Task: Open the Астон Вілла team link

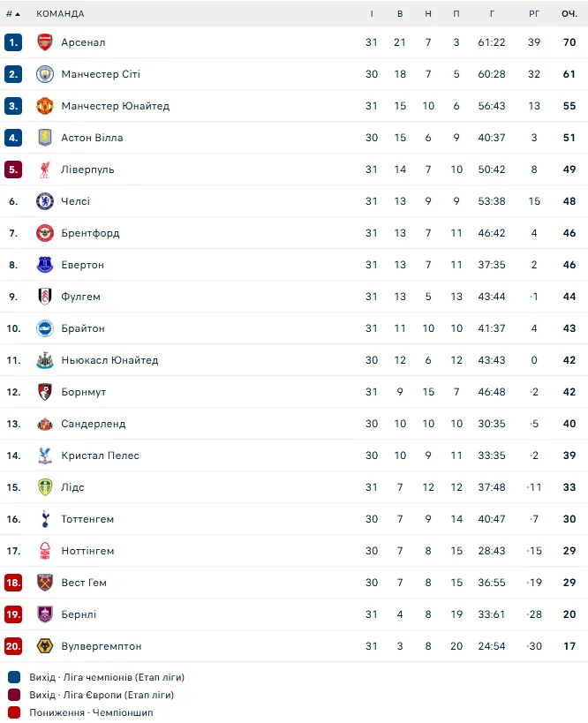Action: [x=92, y=138]
